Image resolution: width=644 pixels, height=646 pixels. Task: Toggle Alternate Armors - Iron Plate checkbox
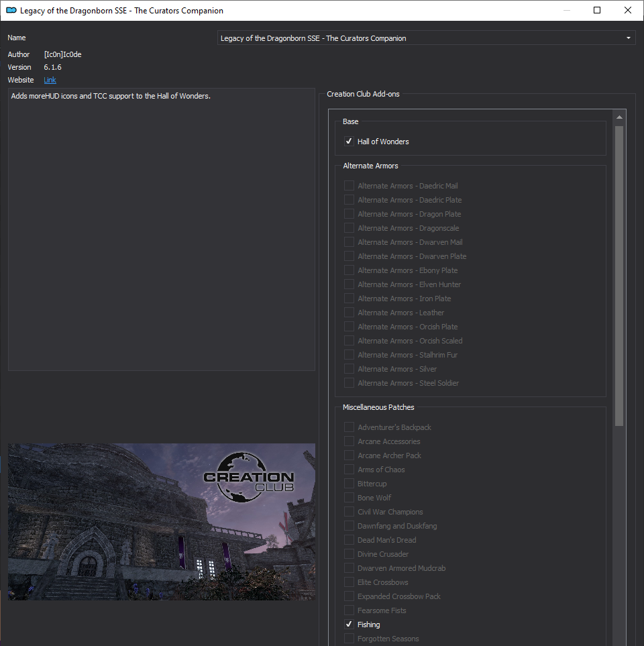[x=349, y=299]
